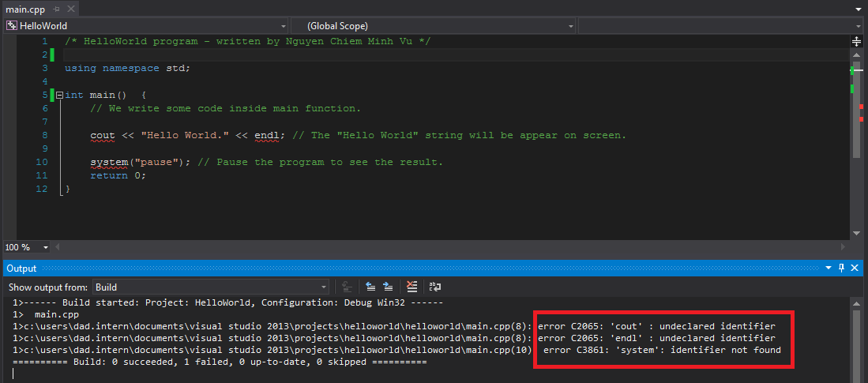
Task: Click the 'return 0;' statement
Action: [x=118, y=175]
